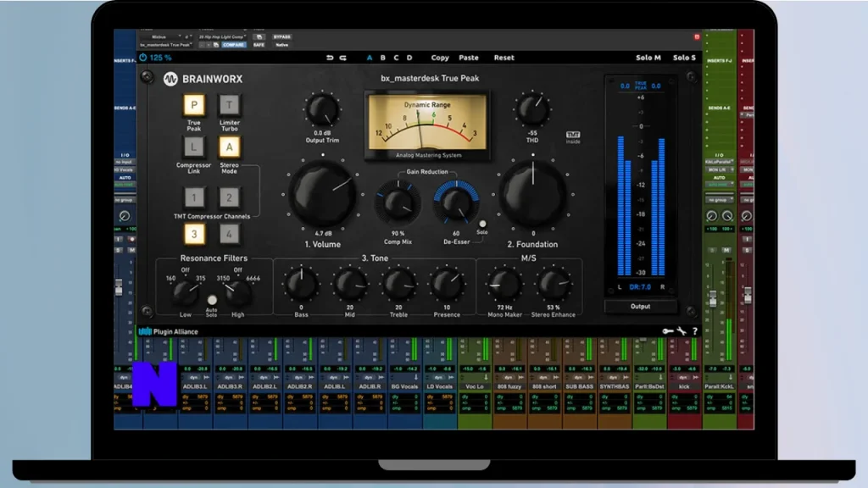Click the Treble tone knob
This screenshot has width=868, height=488.
pyautogui.click(x=398, y=285)
